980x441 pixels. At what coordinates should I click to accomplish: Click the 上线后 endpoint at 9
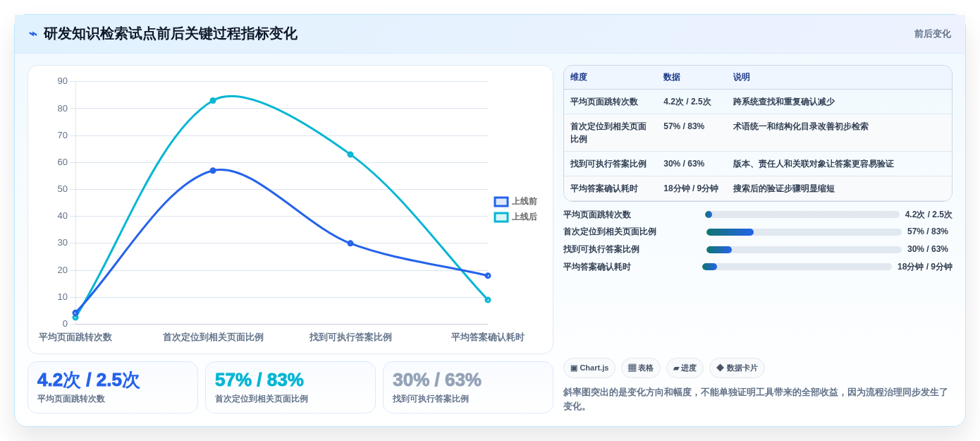tap(488, 300)
